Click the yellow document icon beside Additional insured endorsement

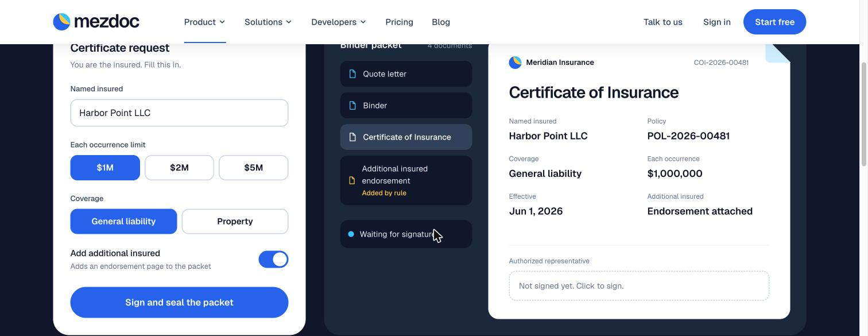coord(352,180)
